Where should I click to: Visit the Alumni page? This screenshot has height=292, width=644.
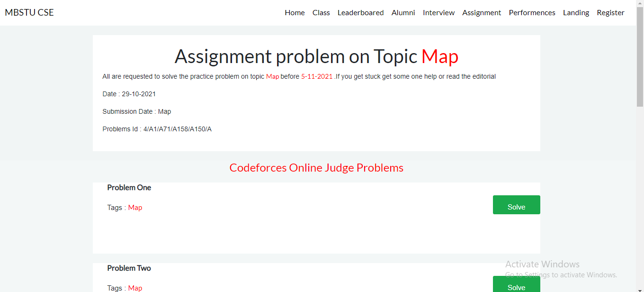pyautogui.click(x=403, y=12)
